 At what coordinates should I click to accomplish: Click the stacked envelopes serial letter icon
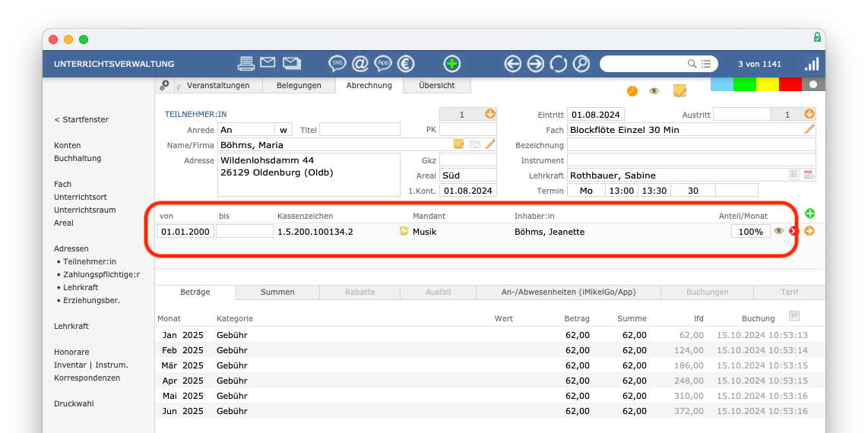click(292, 63)
